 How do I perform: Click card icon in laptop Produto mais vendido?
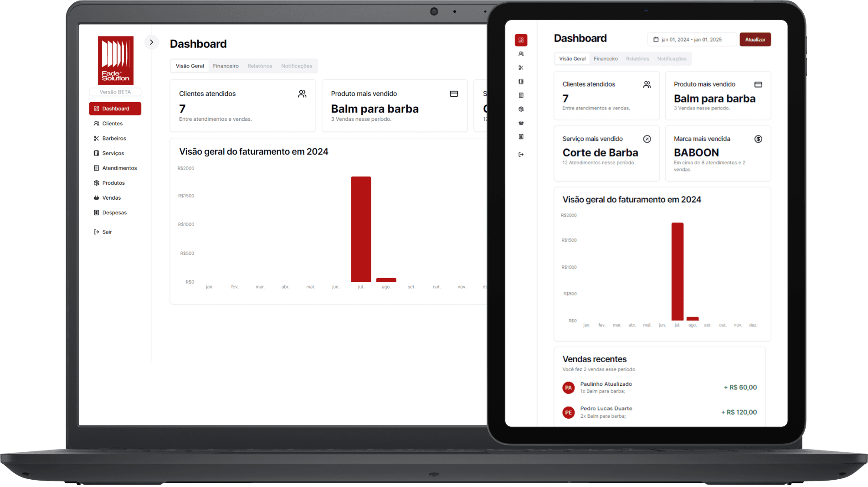coord(454,94)
